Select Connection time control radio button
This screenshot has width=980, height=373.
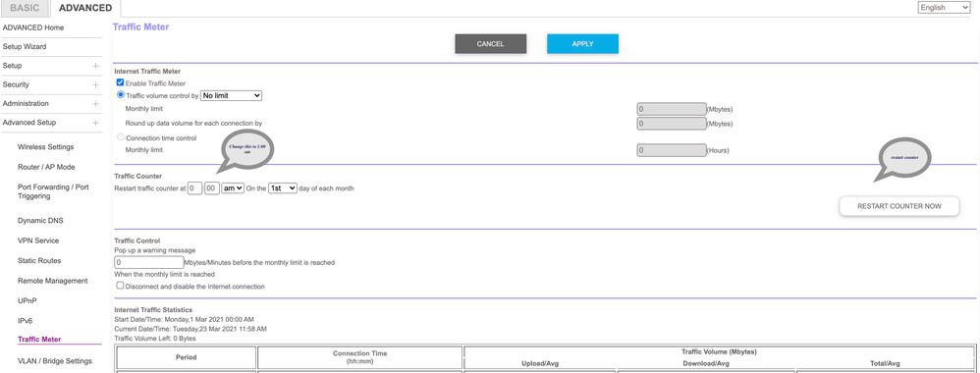[x=121, y=137]
